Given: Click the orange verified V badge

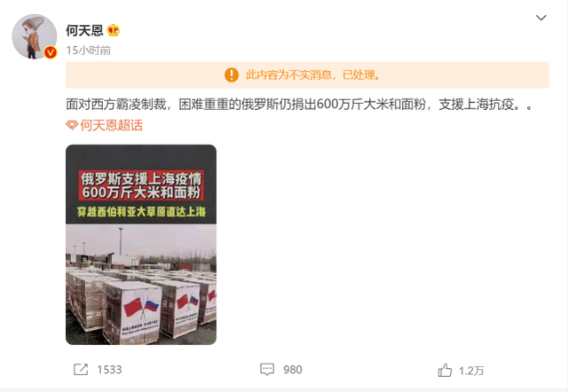Looking at the screenshot, I should 51,53.
